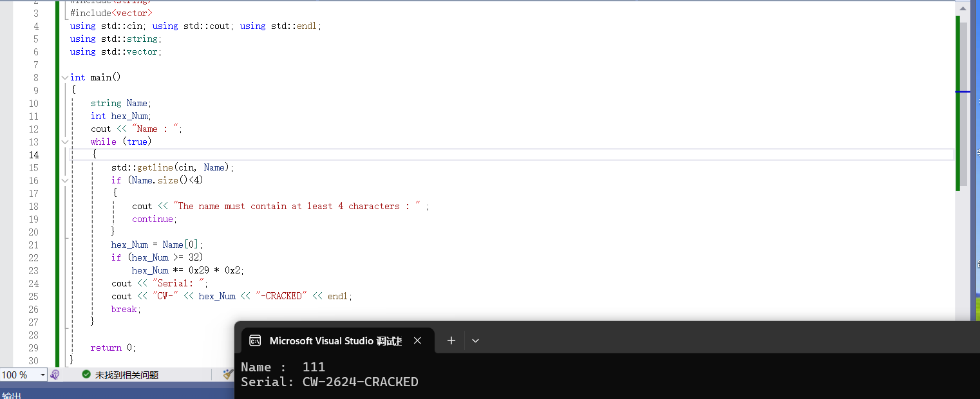
Task: Click the 'return 0;' statement
Action: click(113, 348)
